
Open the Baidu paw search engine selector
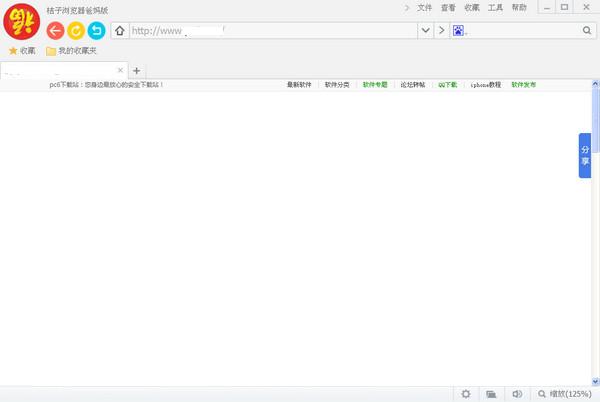[459, 30]
